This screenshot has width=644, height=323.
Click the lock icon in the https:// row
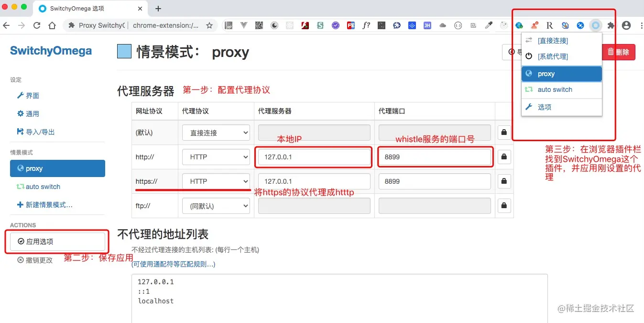coord(503,181)
